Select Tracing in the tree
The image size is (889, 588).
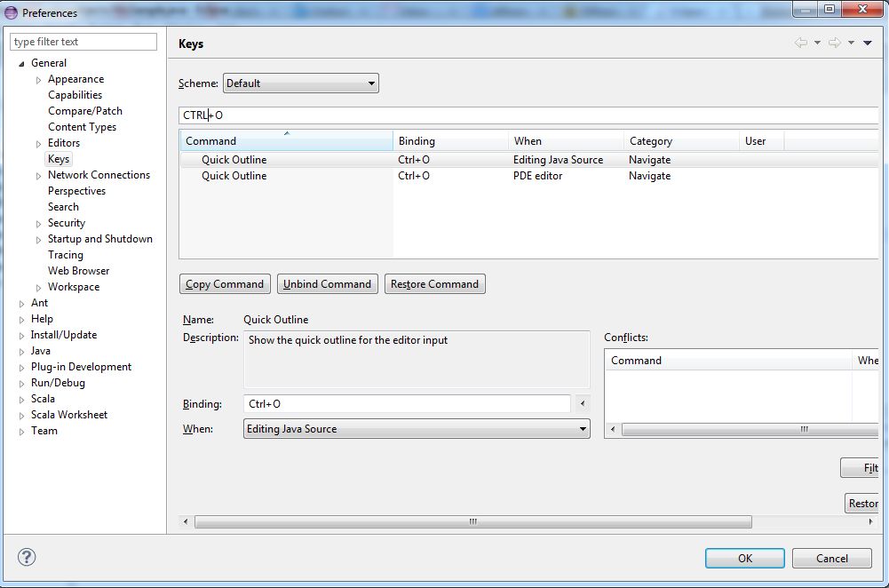(x=65, y=255)
